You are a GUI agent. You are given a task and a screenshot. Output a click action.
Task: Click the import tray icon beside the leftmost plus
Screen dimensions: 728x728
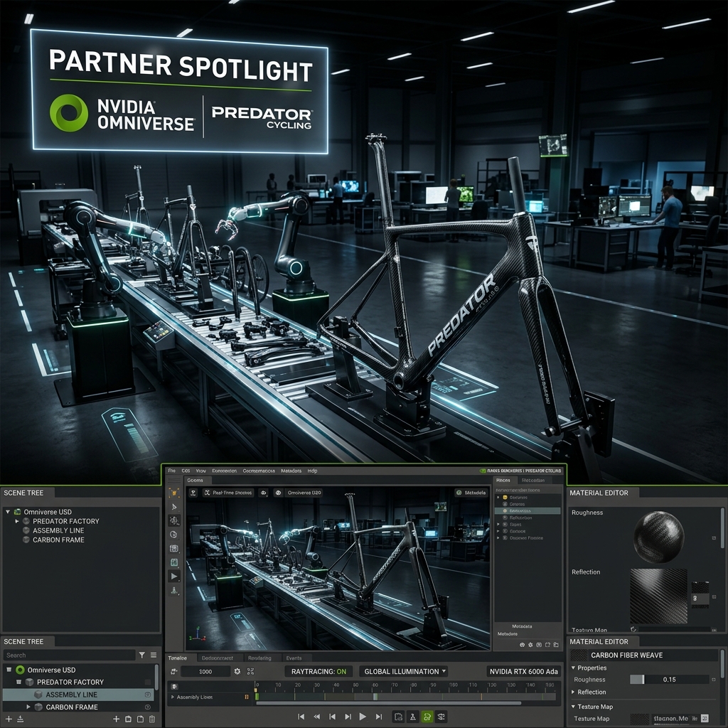tap(21, 719)
